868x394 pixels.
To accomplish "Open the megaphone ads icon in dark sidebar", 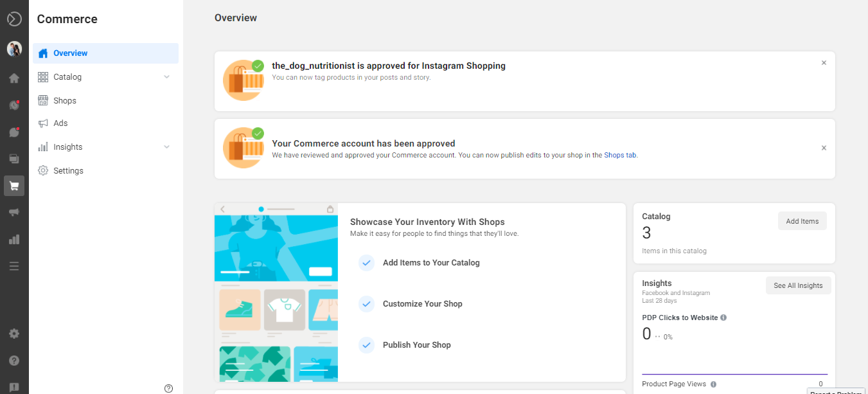I will tap(14, 212).
